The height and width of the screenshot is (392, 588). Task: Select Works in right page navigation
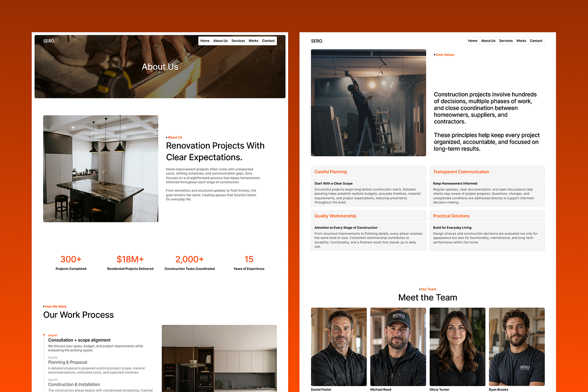click(x=521, y=41)
